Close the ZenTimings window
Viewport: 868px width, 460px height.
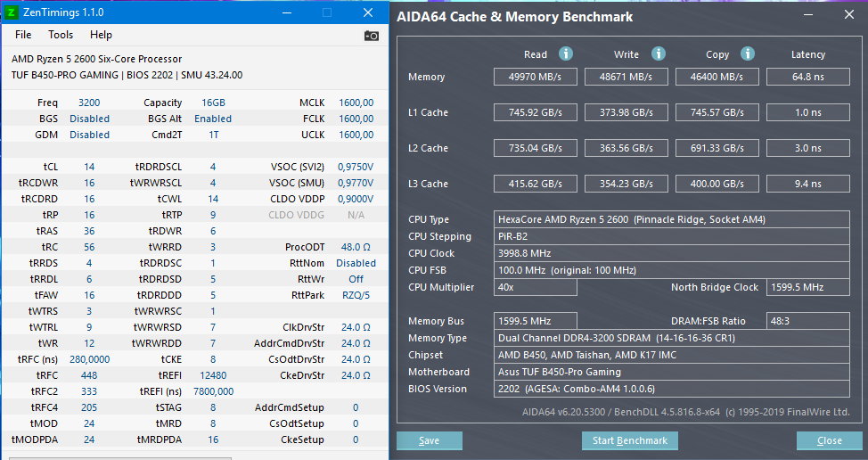click(x=368, y=12)
